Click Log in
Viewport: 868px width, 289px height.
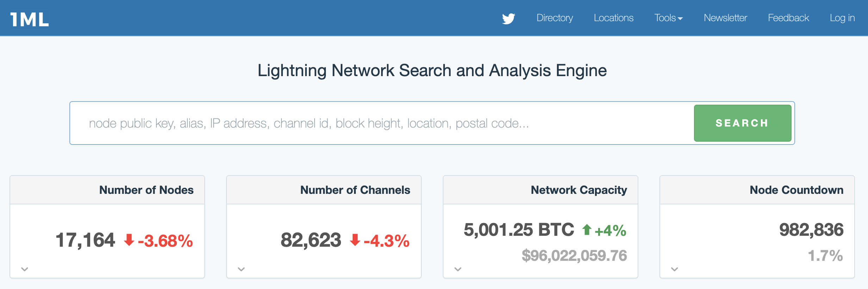tap(842, 18)
